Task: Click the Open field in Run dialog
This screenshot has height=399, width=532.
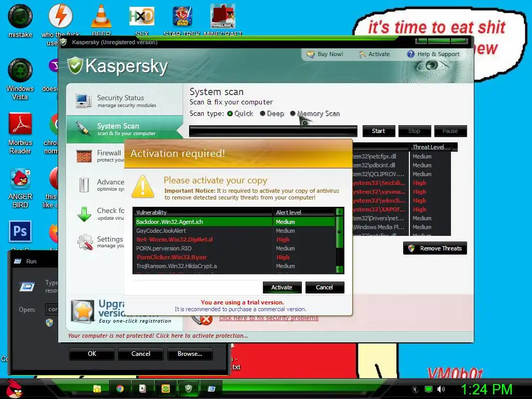Action: tap(52, 309)
